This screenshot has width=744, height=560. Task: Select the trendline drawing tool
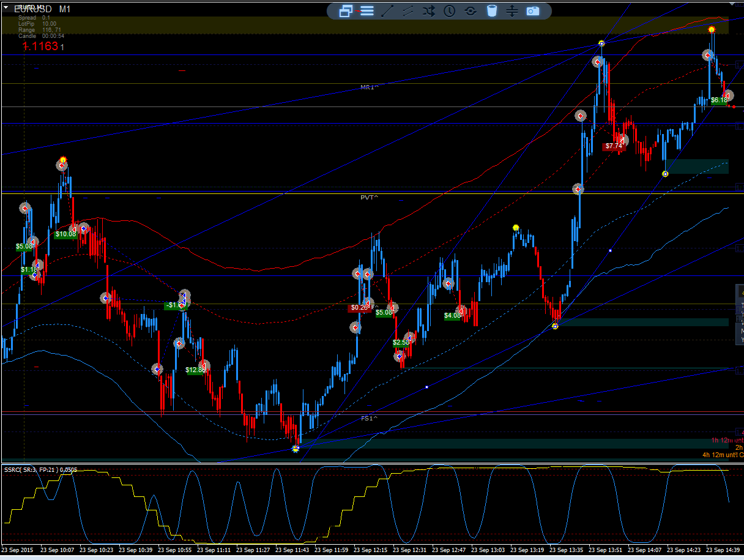(387, 11)
